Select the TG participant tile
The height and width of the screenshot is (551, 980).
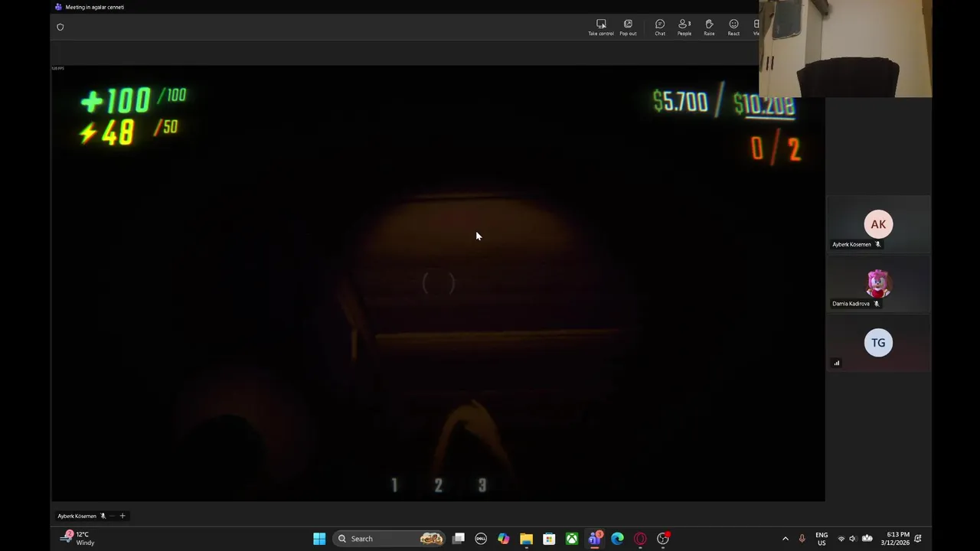[x=878, y=343]
